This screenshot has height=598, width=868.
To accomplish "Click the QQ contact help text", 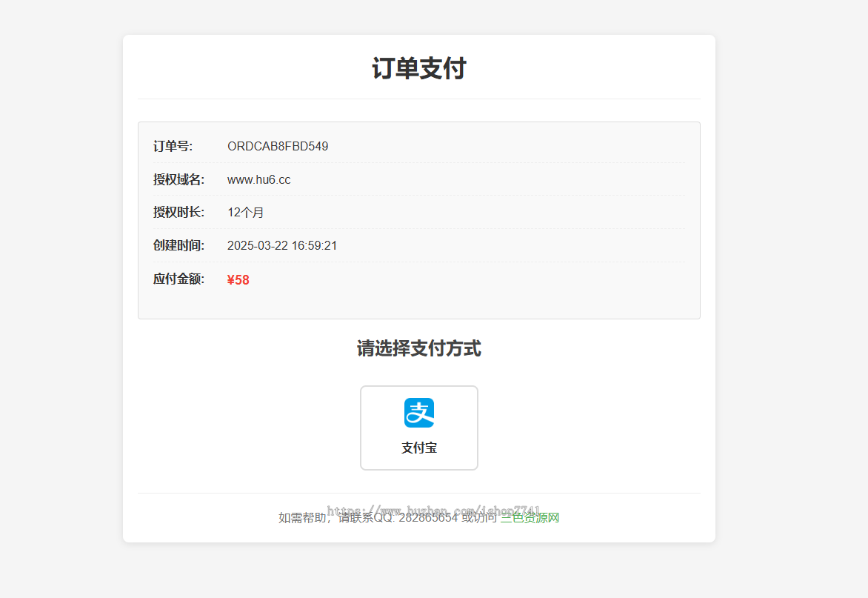I will click(x=387, y=518).
